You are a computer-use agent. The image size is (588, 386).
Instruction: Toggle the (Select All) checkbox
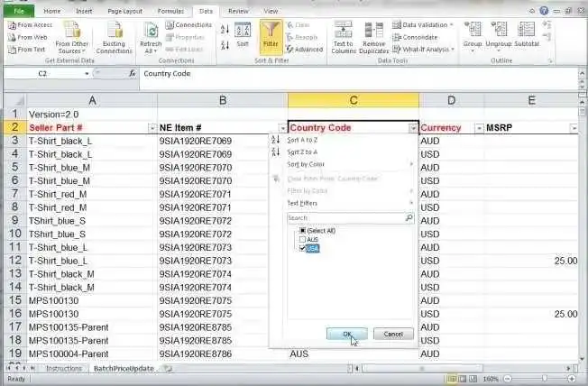point(303,230)
